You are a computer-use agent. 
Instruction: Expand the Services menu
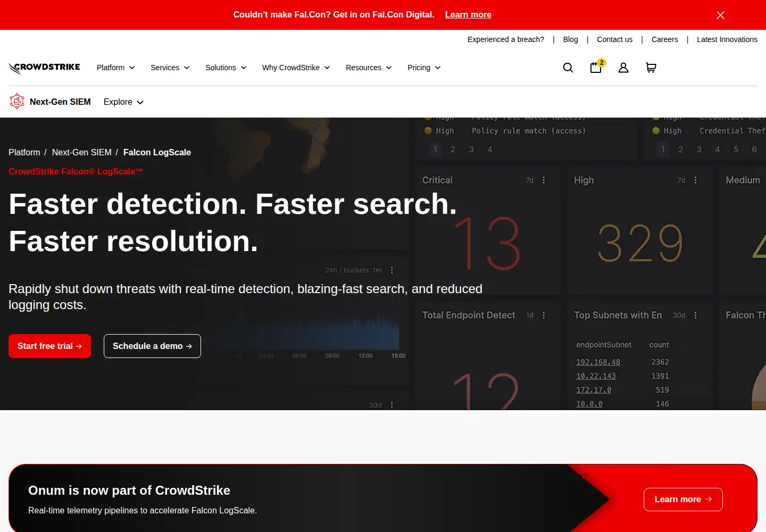170,68
